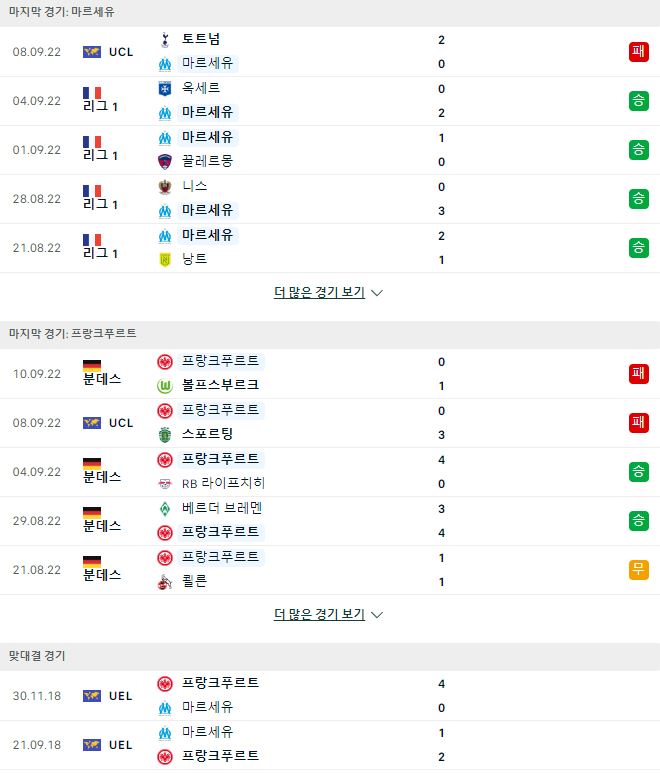Click the Sporting club crest

point(165,434)
